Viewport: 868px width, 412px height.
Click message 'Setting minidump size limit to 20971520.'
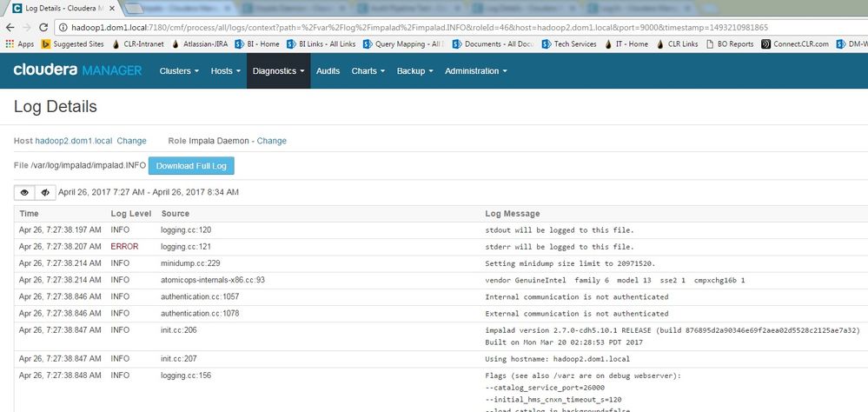570,263
